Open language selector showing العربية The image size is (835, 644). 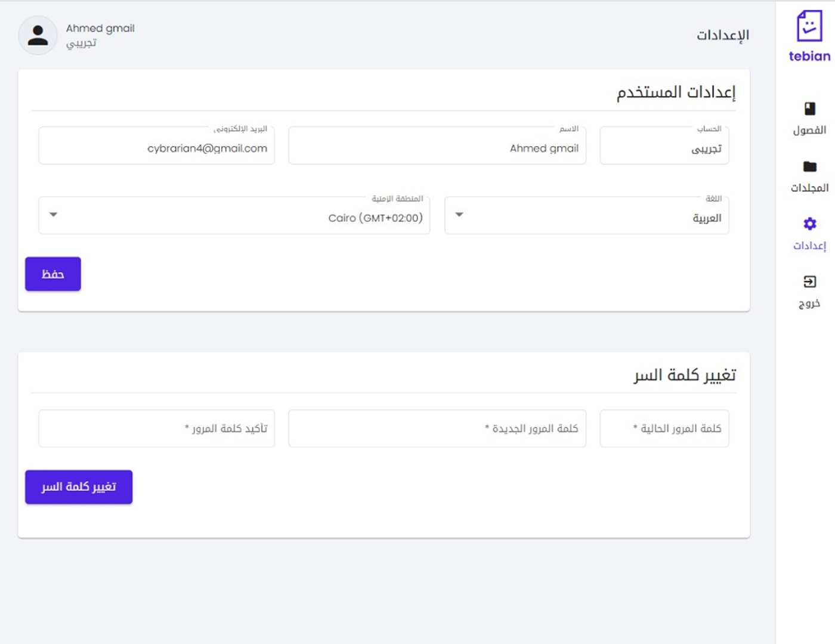click(x=587, y=215)
